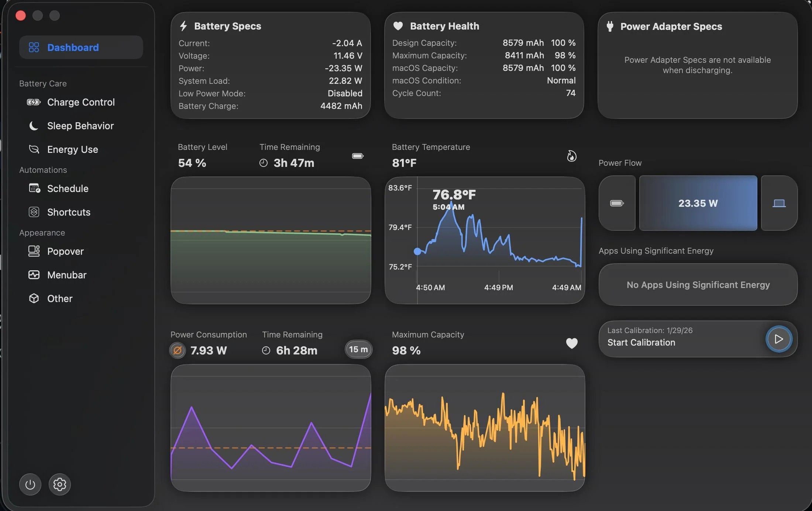Start calibration with the play button
The width and height of the screenshot is (812, 511).
tap(779, 339)
